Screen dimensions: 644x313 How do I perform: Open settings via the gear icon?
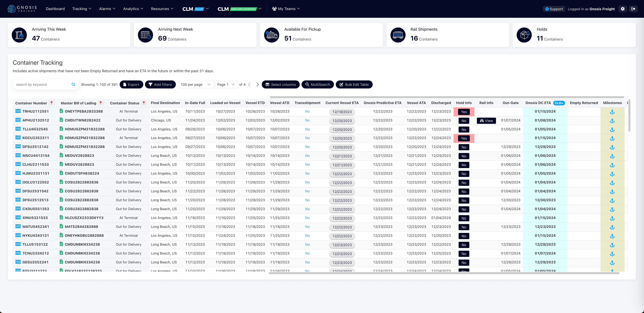623,9
